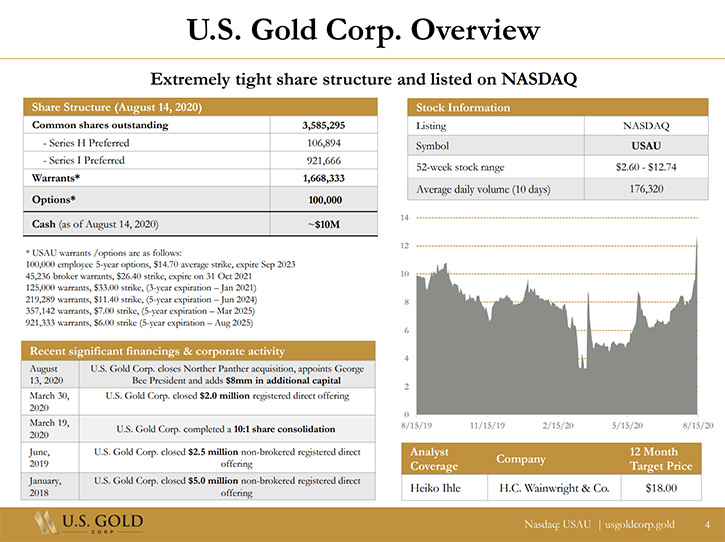Select the Share Structure table header

click(x=200, y=107)
